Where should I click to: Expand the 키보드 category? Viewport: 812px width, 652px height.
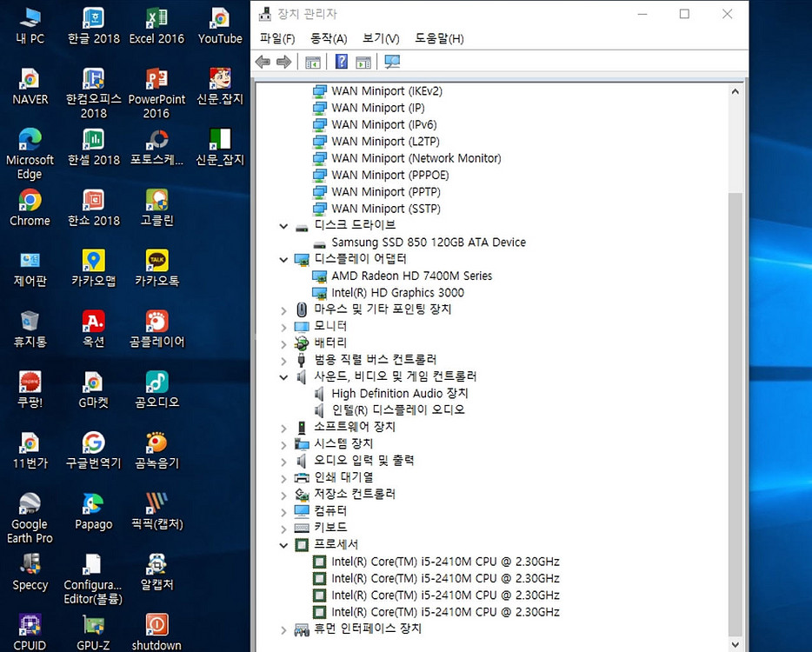click(x=283, y=529)
